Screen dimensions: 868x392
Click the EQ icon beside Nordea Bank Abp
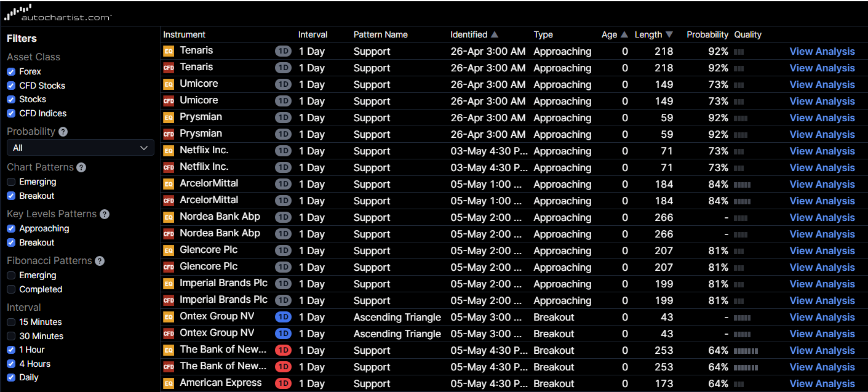[169, 217]
